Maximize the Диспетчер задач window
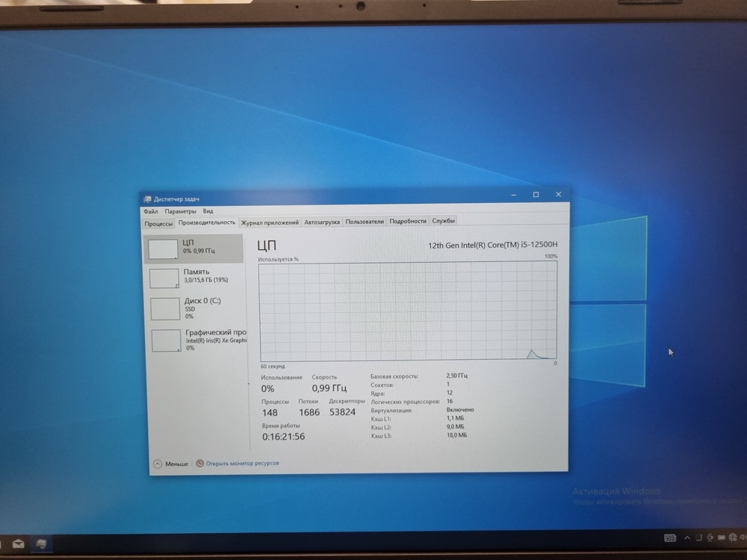This screenshot has height=560, width=747. pyautogui.click(x=536, y=194)
